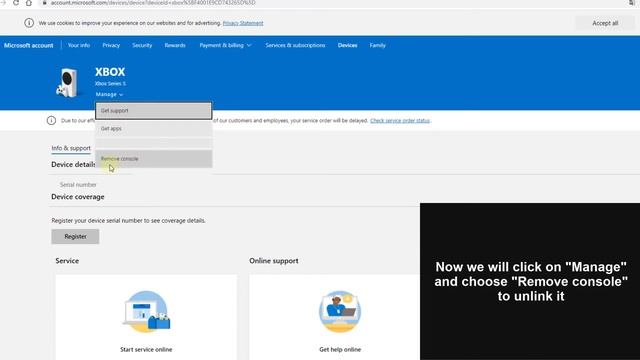Image resolution: width=640 pixels, height=360 pixels.
Task: Open Get help online link
Action: [340, 349]
